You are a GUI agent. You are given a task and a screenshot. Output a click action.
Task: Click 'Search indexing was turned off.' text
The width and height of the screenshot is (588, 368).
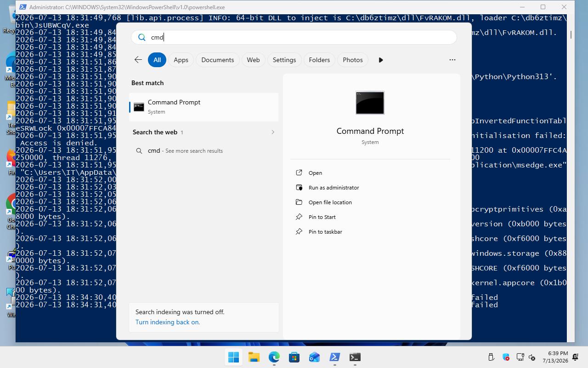coord(180,312)
